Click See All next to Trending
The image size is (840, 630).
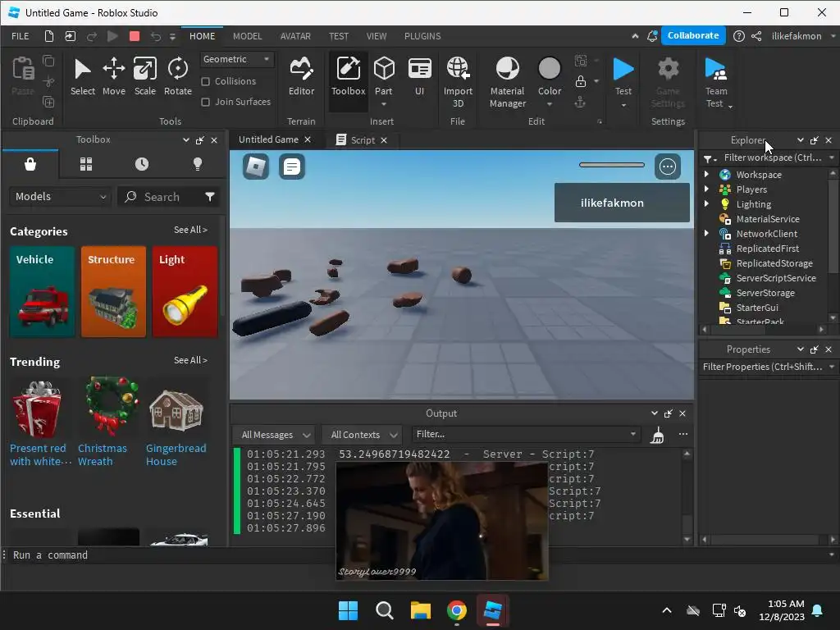coord(190,360)
